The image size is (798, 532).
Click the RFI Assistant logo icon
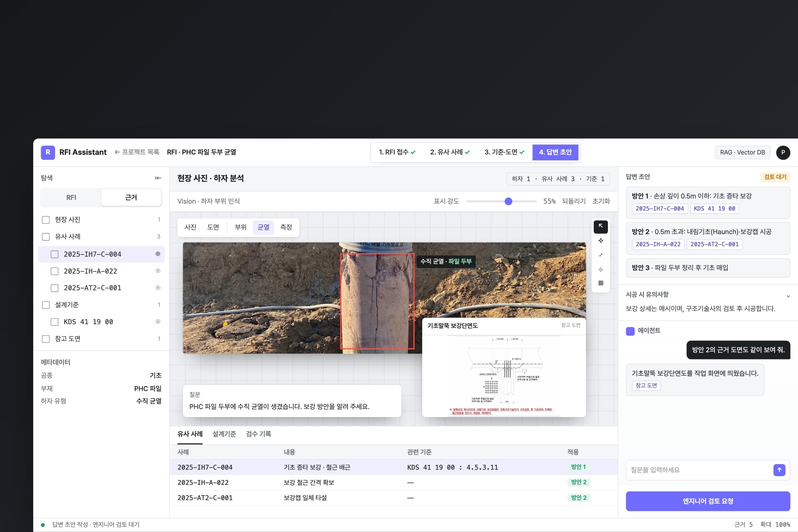click(48, 152)
